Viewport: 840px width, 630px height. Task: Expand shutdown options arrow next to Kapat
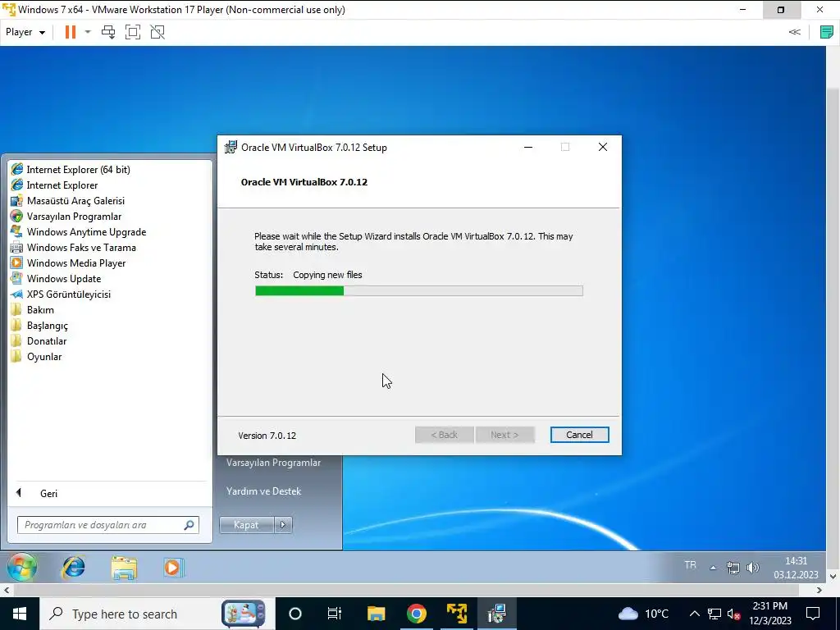(x=283, y=525)
